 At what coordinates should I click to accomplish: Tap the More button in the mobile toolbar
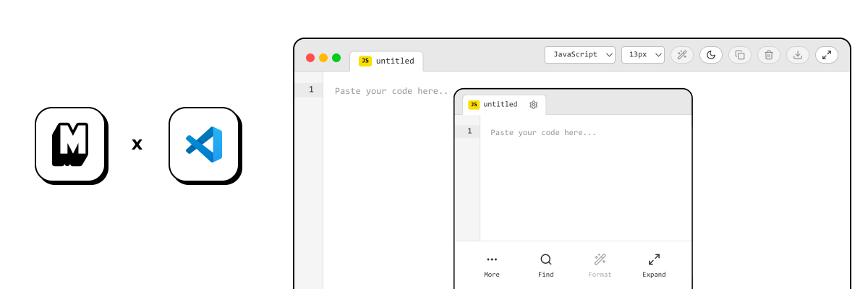(492, 265)
